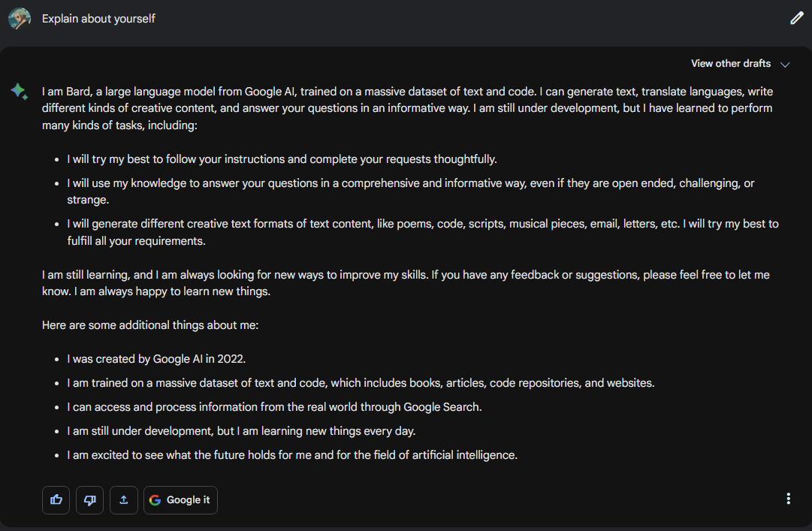
Task: Click the user profile avatar
Action: [x=20, y=19]
